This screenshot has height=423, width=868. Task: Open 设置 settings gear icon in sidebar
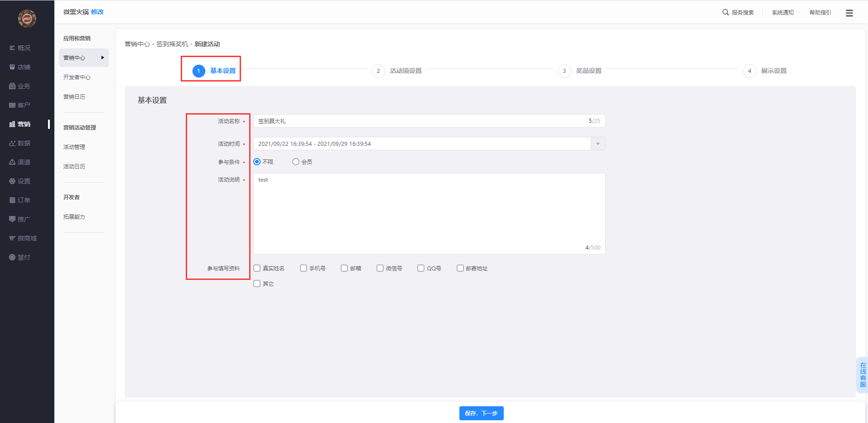[12, 181]
